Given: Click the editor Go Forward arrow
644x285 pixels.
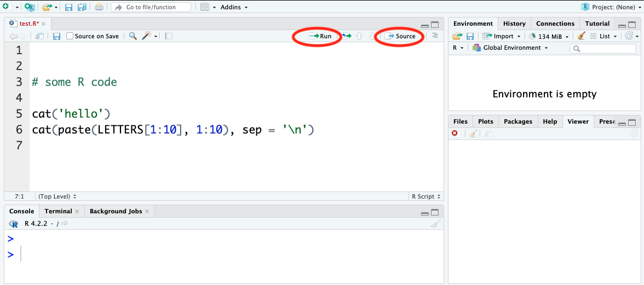Looking at the screenshot, I should pos(22,36).
